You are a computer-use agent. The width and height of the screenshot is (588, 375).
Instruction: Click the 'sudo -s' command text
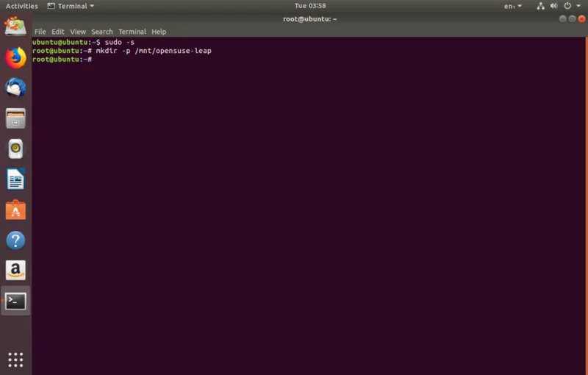(x=119, y=43)
